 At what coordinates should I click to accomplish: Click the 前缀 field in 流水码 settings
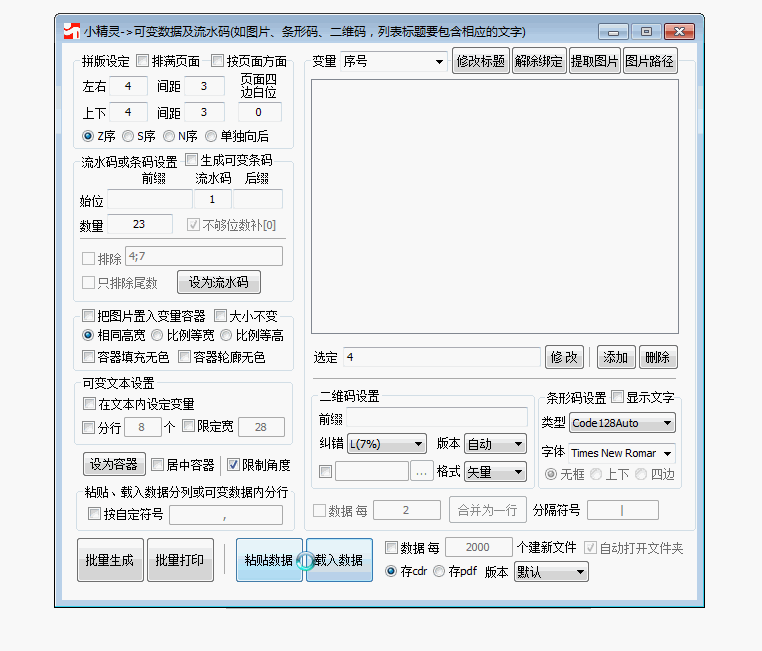coord(150,199)
